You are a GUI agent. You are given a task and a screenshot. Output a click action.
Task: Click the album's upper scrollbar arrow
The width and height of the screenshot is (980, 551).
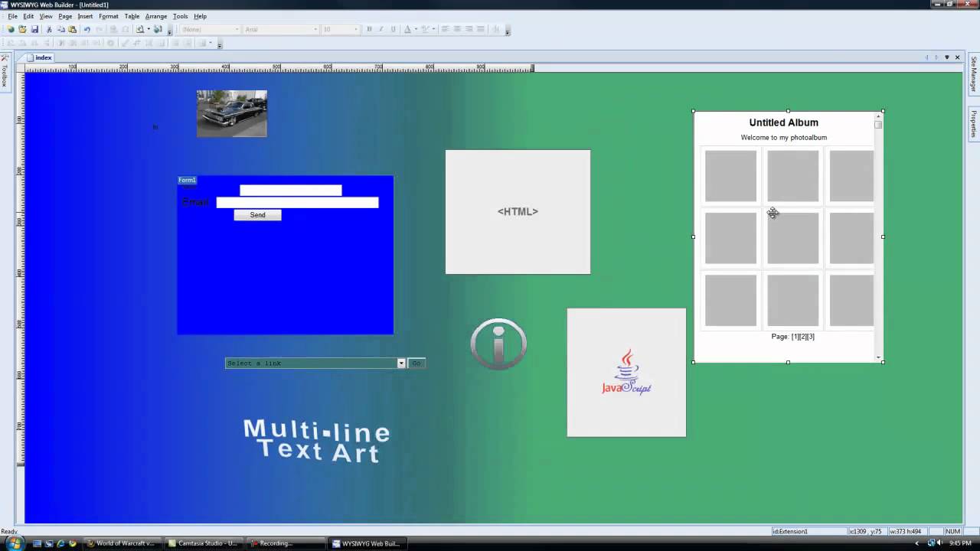tap(879, 116)
